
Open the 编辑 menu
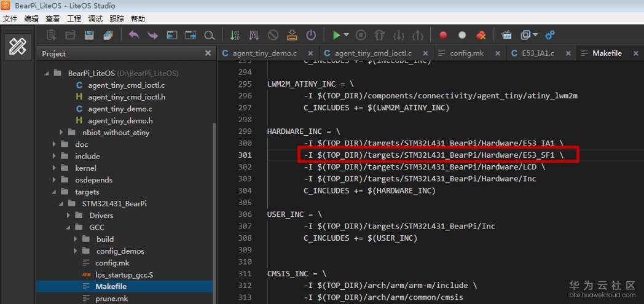coord(31,18)
